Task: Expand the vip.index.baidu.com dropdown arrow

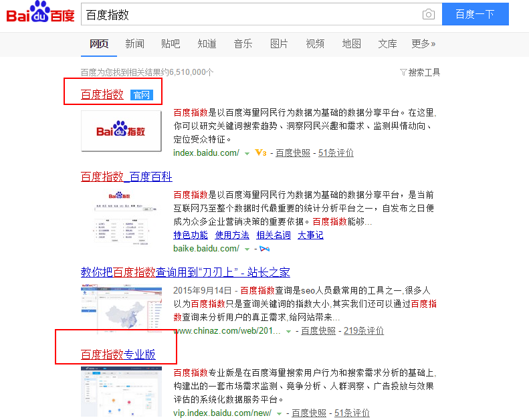Action: point(279,414)
